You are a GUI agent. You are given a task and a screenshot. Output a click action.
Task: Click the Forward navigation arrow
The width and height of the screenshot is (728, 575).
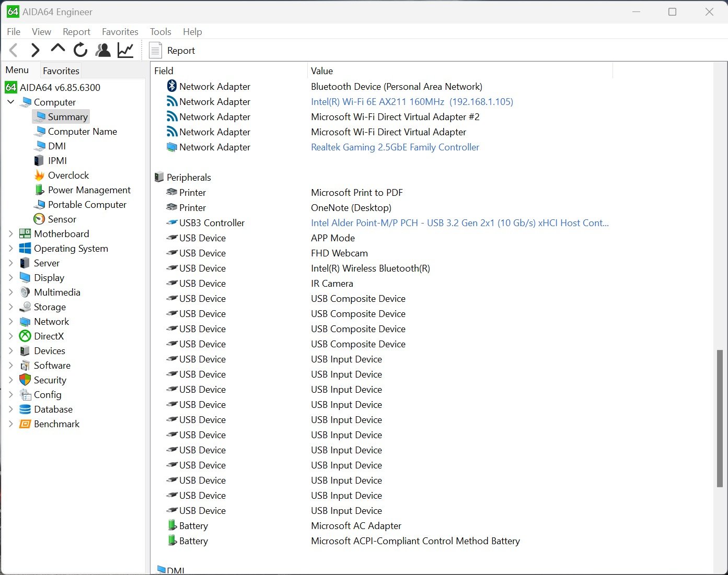35,50
